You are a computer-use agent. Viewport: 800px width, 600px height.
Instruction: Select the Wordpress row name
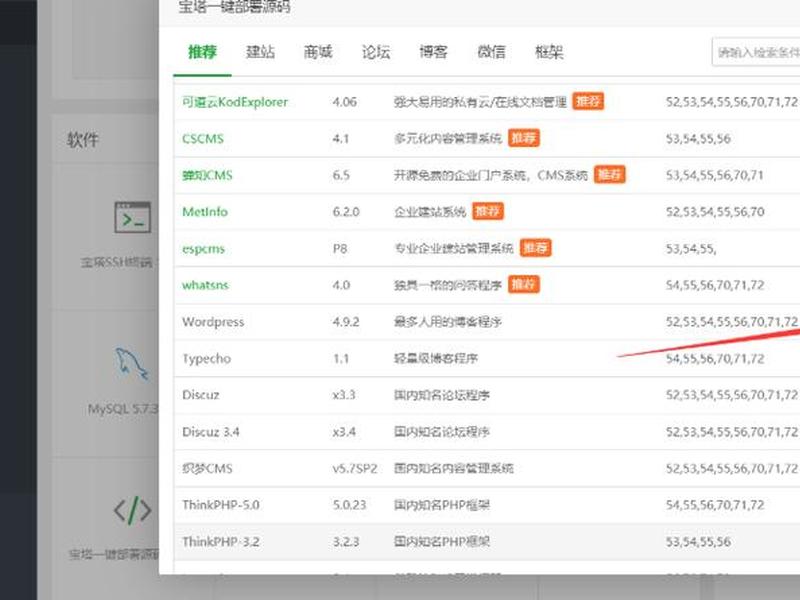point(213,322)
